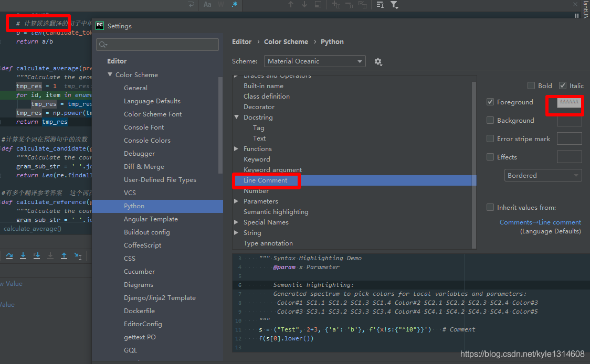
Task: Select Docstring Tag entry
Action: point(258,128)
